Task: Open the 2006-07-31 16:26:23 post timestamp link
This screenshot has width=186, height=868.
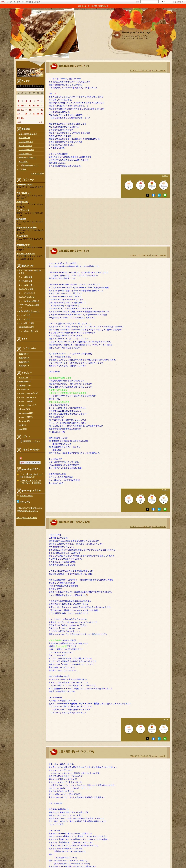Action: pyautogui.click(x=140, y=71)
